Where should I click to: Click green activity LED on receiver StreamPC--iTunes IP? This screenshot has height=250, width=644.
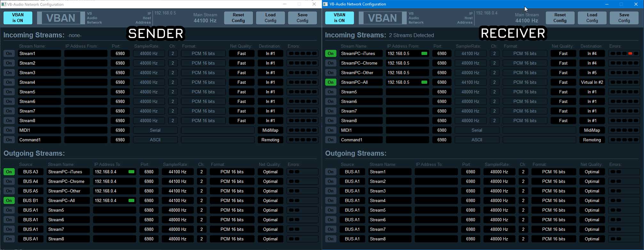point(424,53)
